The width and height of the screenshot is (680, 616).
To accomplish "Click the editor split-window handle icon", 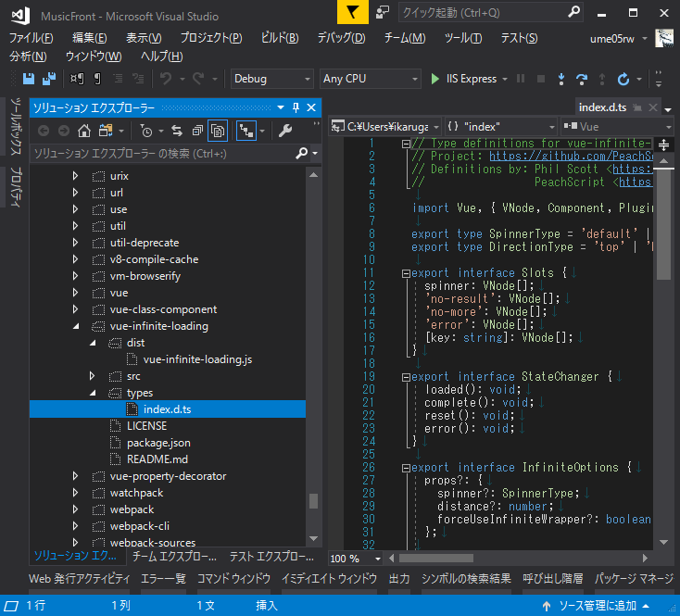I will pyautogui.click(x=663, y=145).
